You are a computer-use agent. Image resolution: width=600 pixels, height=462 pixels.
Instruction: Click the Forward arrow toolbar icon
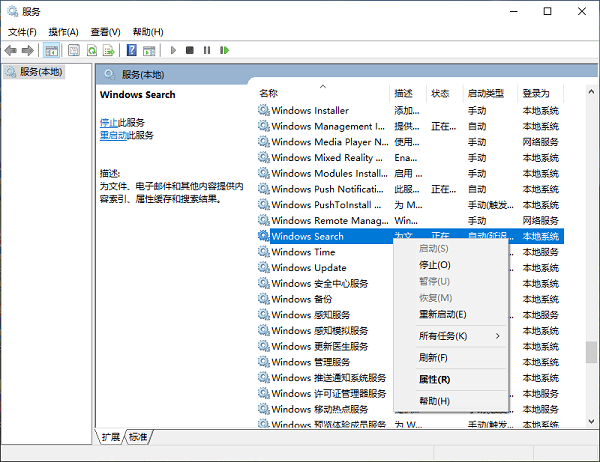[28, 50]
